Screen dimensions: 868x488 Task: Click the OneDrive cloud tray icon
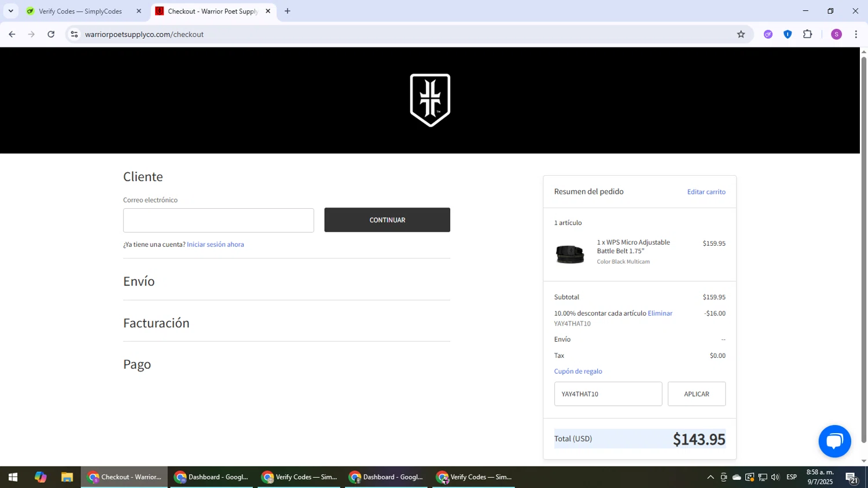coord(737,477)
